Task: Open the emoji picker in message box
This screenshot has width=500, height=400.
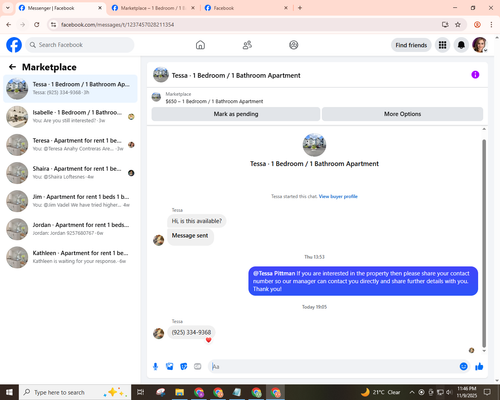Action: click(463, 366)
